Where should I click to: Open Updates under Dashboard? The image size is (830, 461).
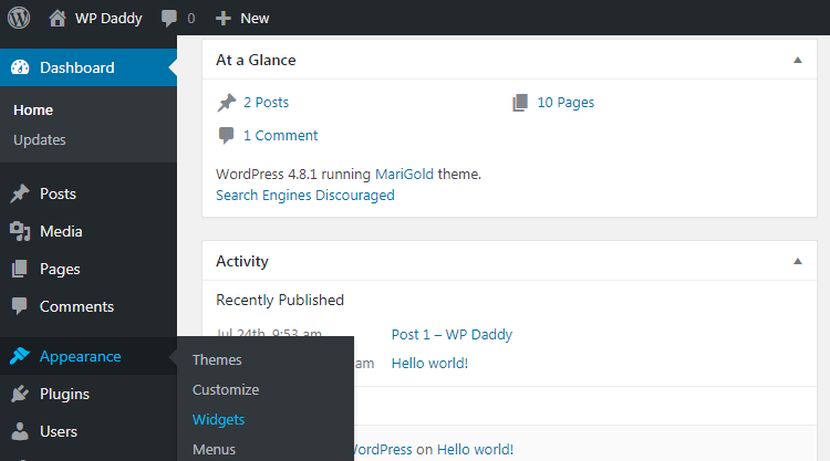[40, 140]
